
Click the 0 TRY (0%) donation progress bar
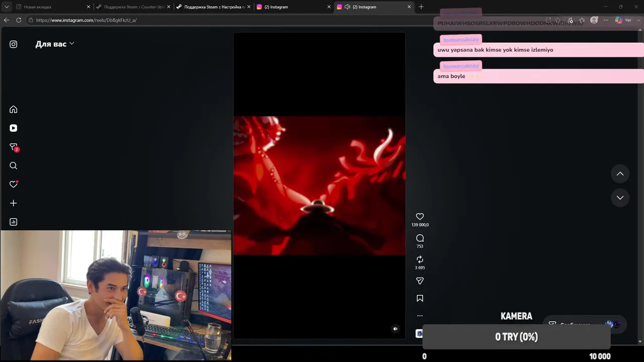pyautogui.click(x=516, y=337)
